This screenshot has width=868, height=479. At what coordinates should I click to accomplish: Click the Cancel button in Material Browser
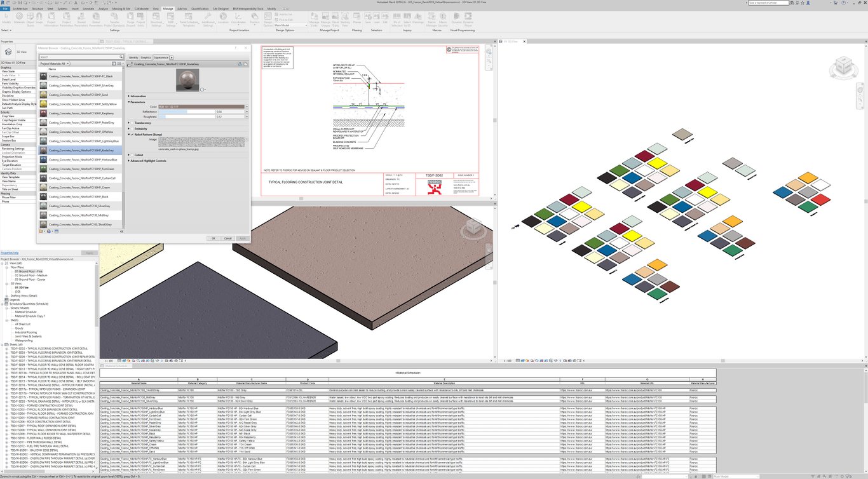(227, 238)
